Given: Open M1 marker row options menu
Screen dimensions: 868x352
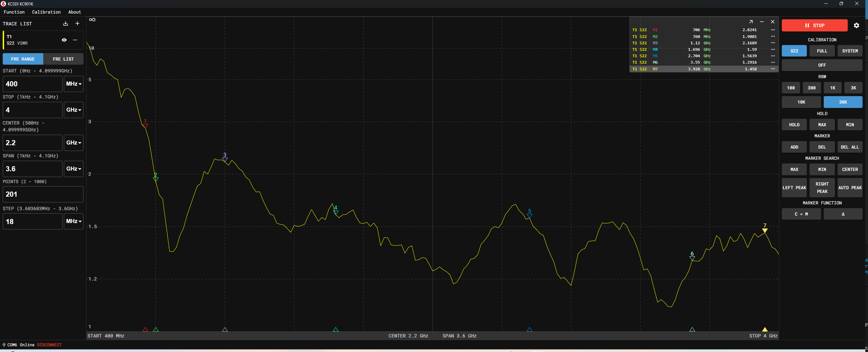Looking at the screenshot, I should 773,30.
